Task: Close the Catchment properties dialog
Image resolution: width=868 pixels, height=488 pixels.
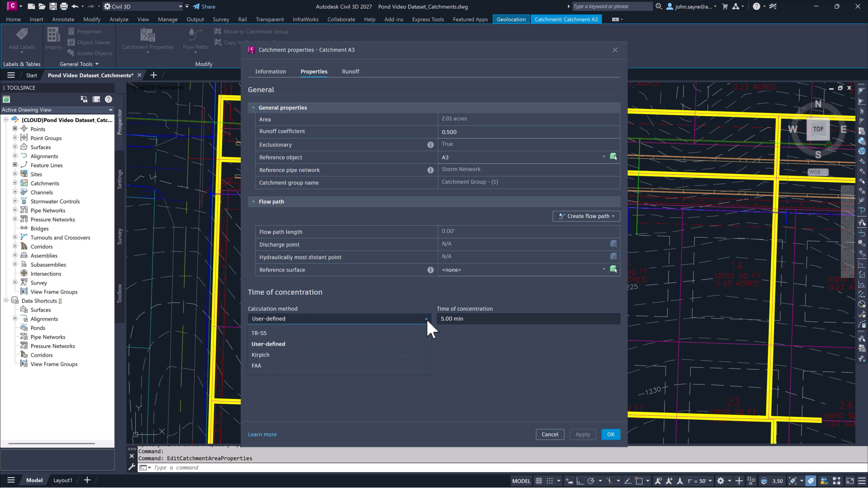Action: coord(615,50)
